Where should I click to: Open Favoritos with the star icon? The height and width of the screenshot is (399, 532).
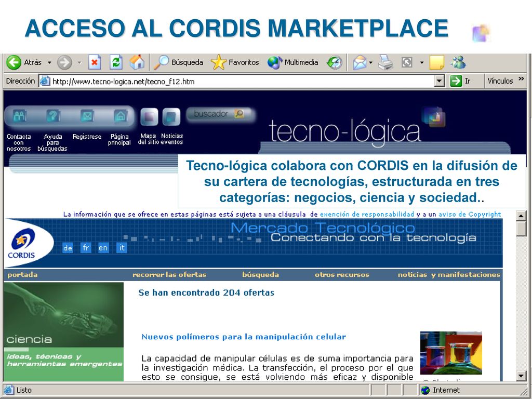pyautogui.click(x=235, y=62)
